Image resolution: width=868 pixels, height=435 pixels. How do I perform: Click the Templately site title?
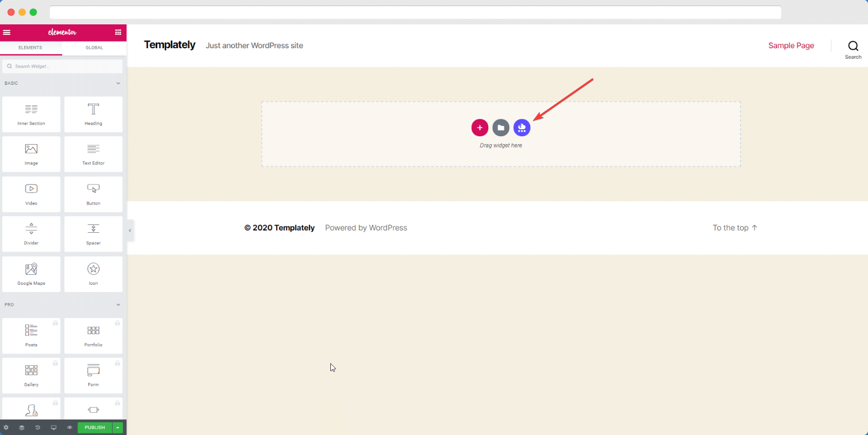point(170,45)
